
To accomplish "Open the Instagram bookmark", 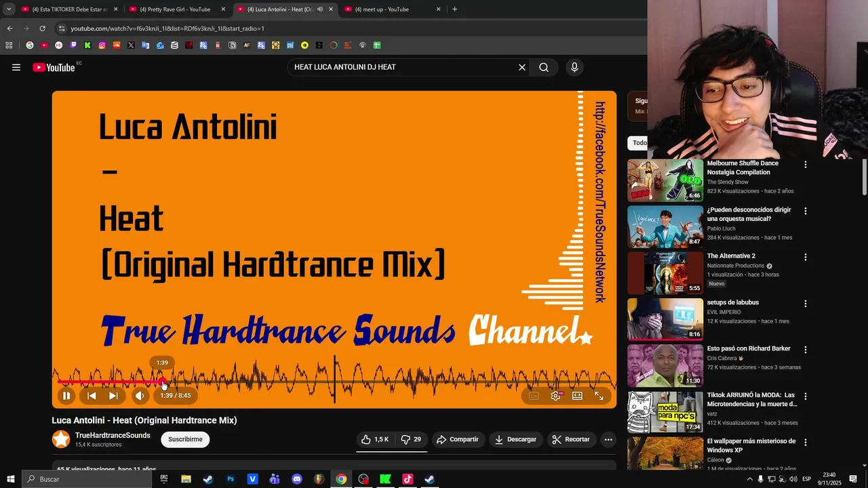I will (x=102, y=45).
